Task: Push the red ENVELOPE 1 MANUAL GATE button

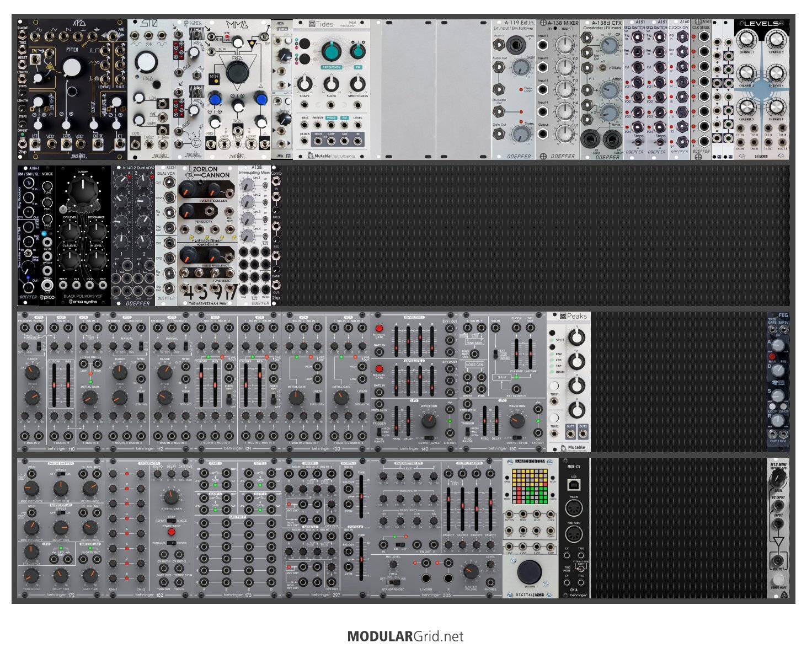Action: (x=379, y=329)
